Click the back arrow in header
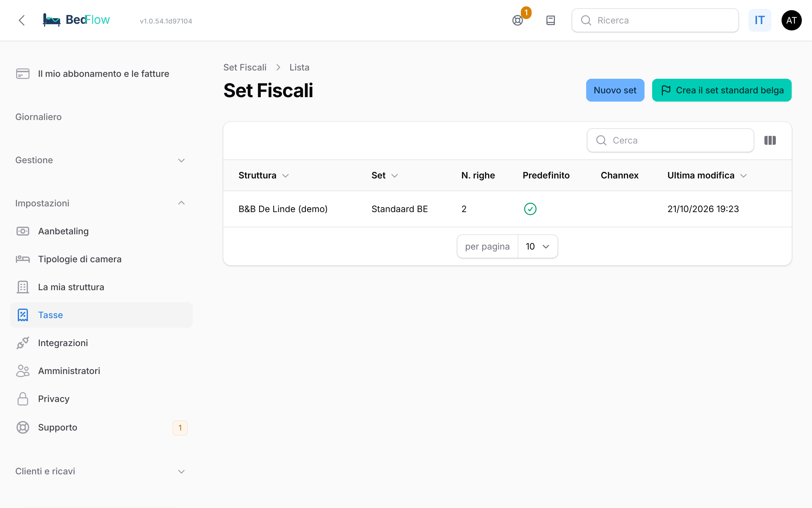The height and width of the screenshot is (508, 812). point(22,20)
